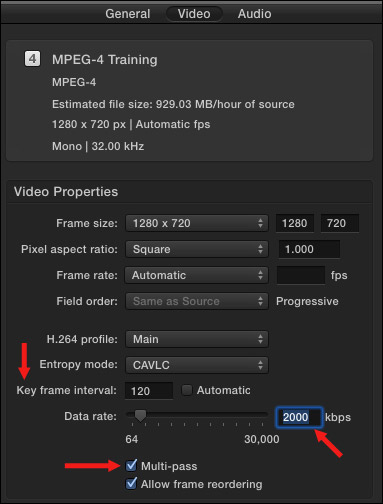Viewport: 383px width, 504px height.
Task: Open the Frame size dropdown
Action: tap(197, 223)
